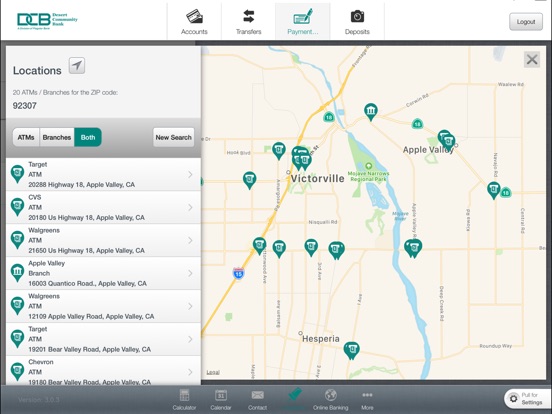Select ATM pin near Hook Blvd

click(279, 151)
